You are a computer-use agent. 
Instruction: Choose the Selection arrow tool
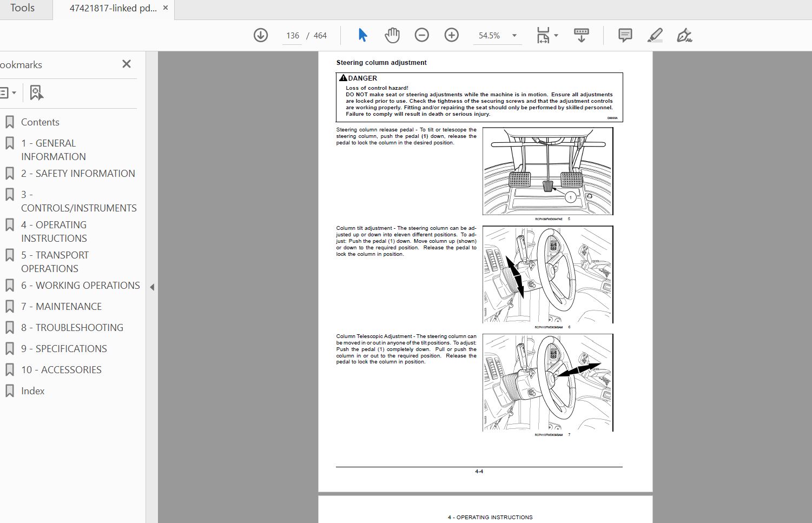click(x=362, y=36)
